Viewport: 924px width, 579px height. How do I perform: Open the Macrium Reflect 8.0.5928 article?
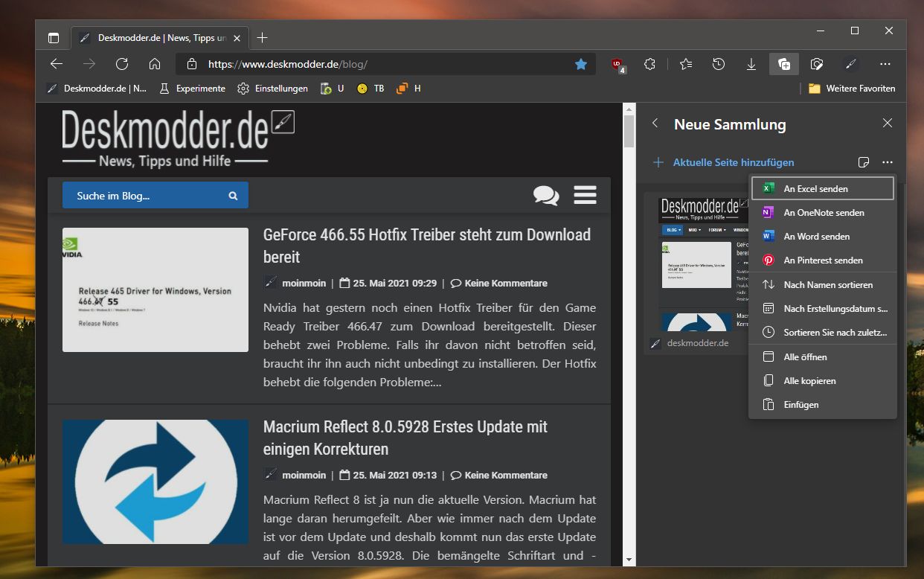405,438
